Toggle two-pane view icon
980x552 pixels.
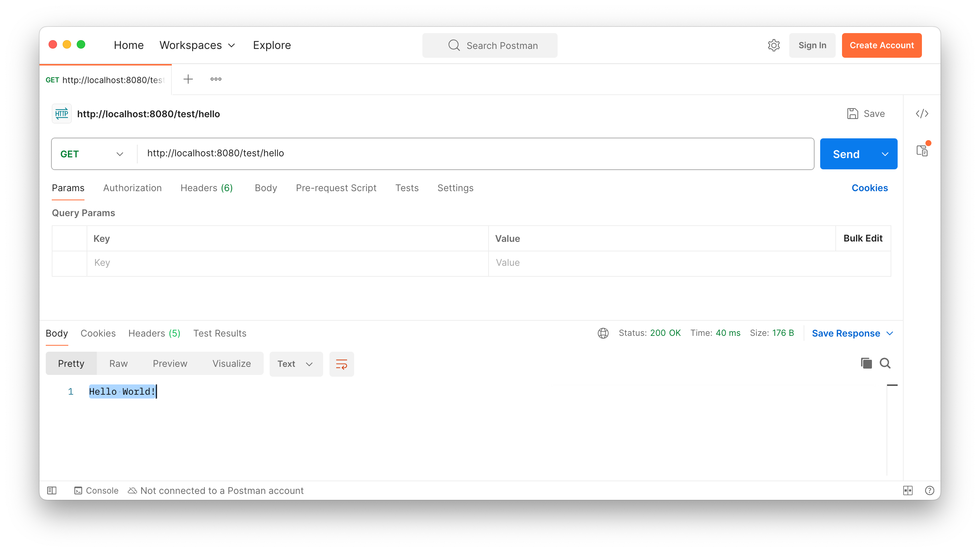908,490
